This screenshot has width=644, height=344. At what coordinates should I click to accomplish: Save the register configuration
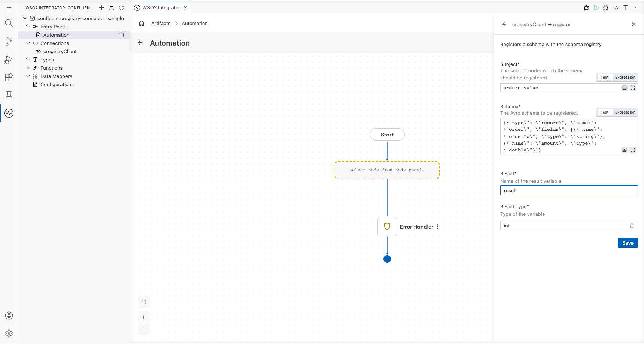click(x=628, y=243)
